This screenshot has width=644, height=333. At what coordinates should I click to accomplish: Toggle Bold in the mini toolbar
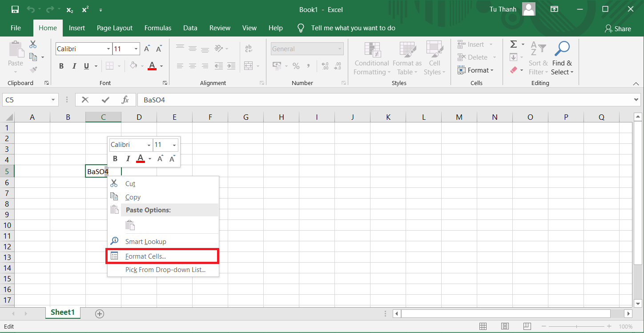[x=115, y=158]
